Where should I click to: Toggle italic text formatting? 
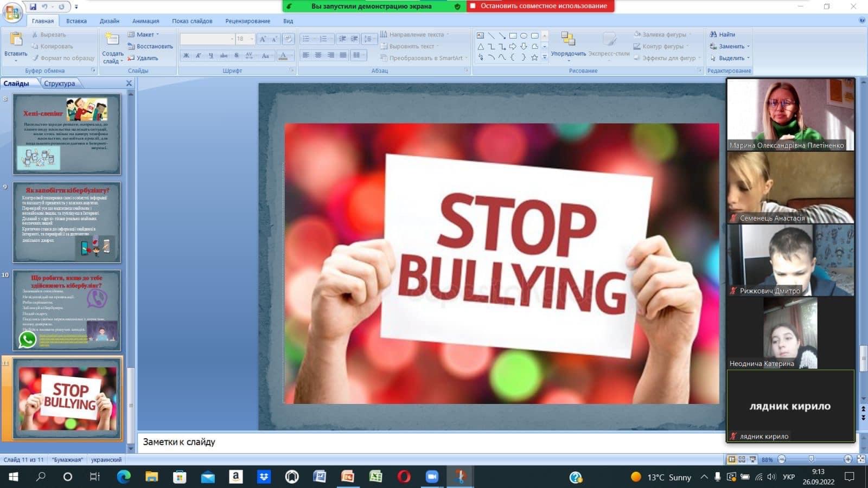point(199,55)
